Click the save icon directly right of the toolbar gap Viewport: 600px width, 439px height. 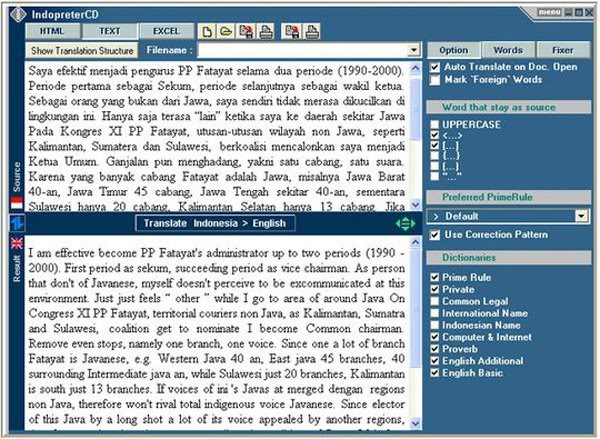[292, 31]
